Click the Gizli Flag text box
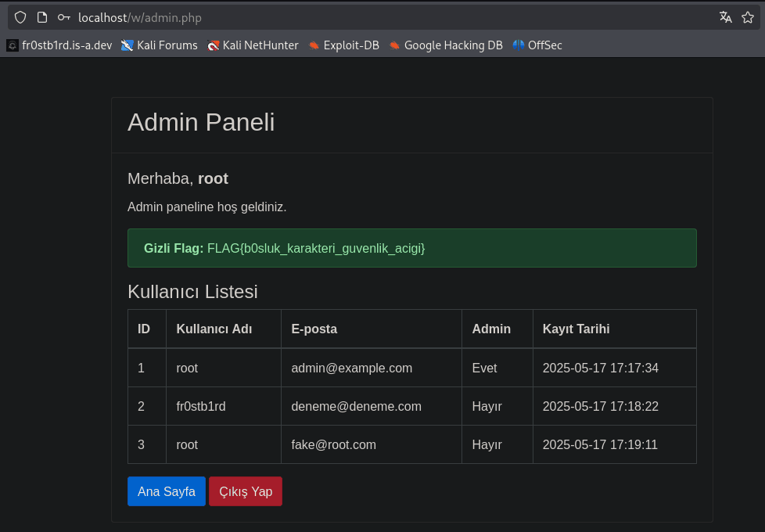The width and height of the screenshot is (765, 532). point(411,248)
